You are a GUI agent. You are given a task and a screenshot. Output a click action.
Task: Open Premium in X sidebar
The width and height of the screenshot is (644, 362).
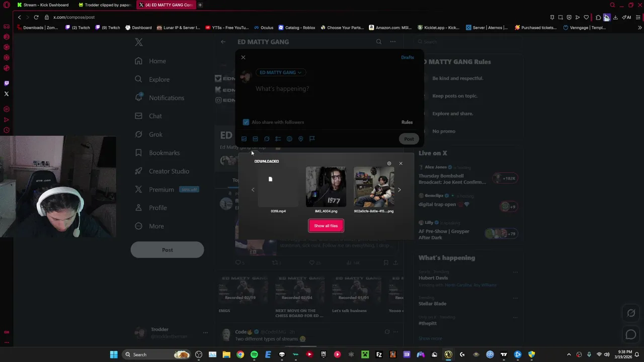pos(166,190)
